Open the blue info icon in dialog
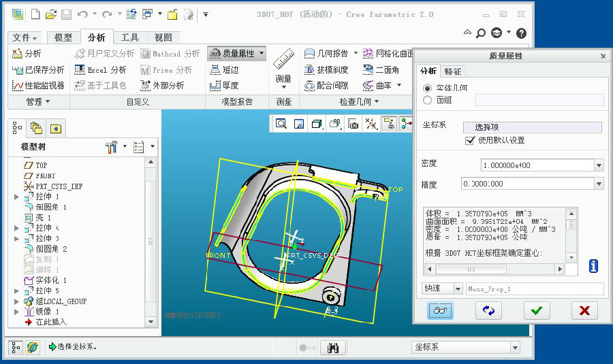The height and width of the screenshot is (364, 613). 593,266
